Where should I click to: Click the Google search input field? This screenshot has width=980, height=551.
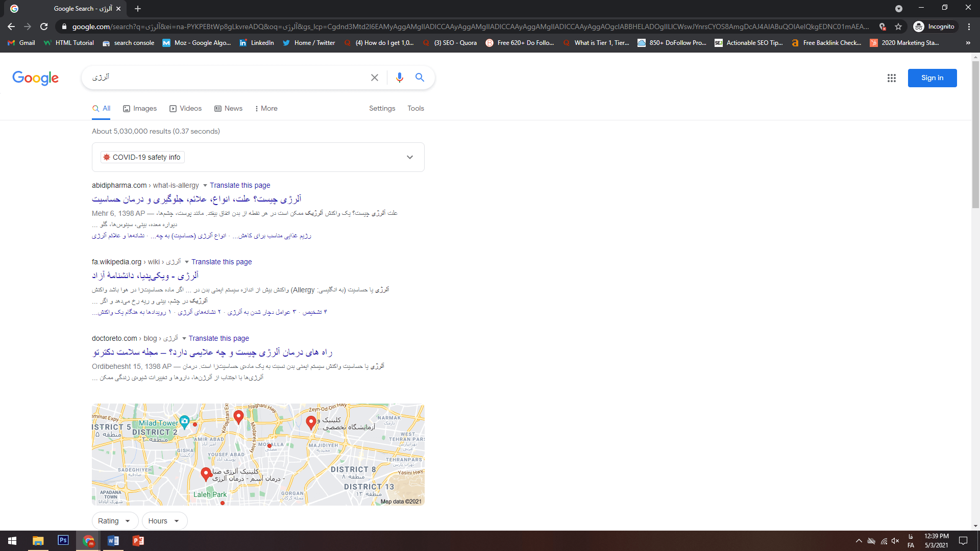227,78
